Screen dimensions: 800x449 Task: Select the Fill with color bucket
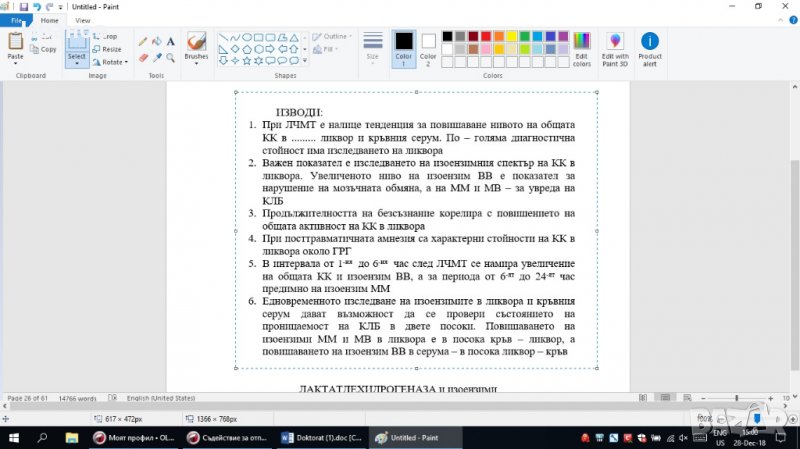[157, 42]
